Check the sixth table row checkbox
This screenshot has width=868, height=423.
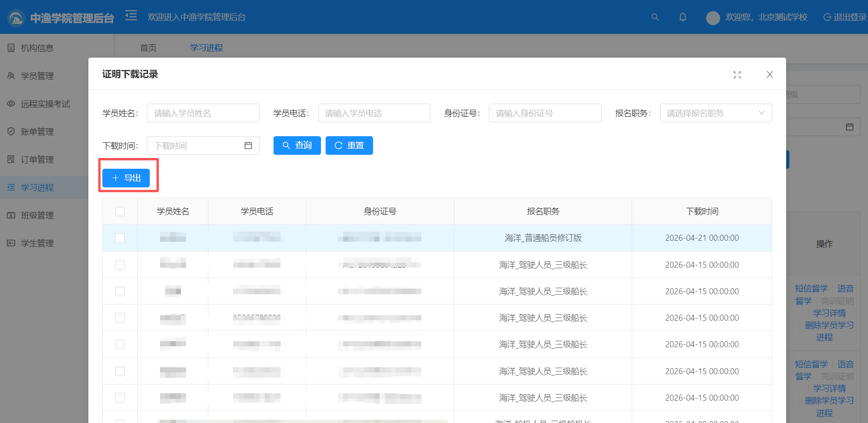pyautogui.click(x=120, y=371)
